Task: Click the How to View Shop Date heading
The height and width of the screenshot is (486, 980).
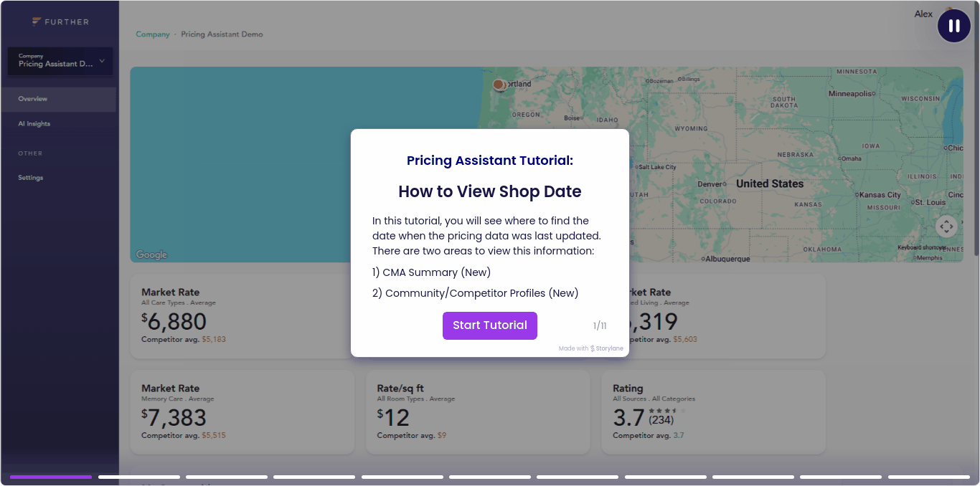Action: coord(490,191)
